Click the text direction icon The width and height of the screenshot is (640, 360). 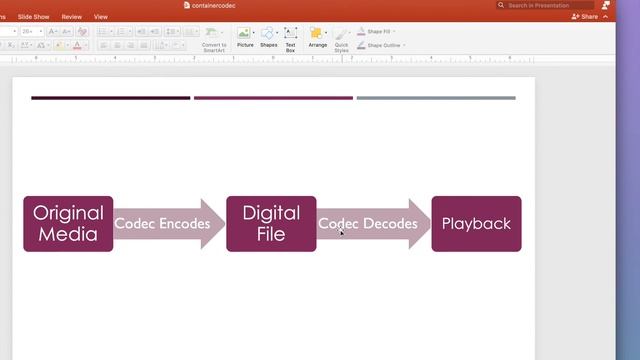(x=161, y=45)
